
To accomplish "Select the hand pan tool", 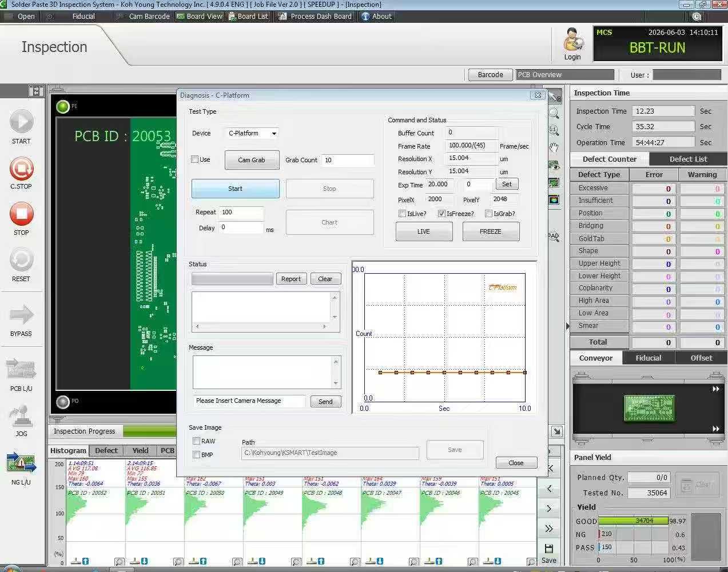I will click(554, 148).
